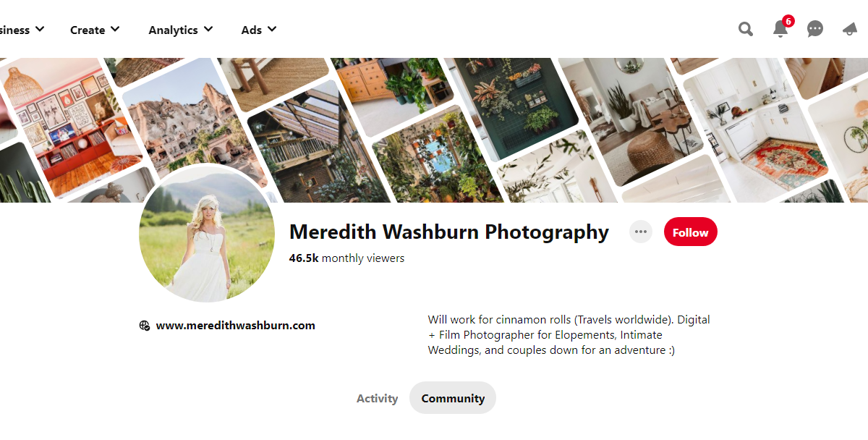
Task: Open the messages speech bubble icon
Action: point(815,29)
